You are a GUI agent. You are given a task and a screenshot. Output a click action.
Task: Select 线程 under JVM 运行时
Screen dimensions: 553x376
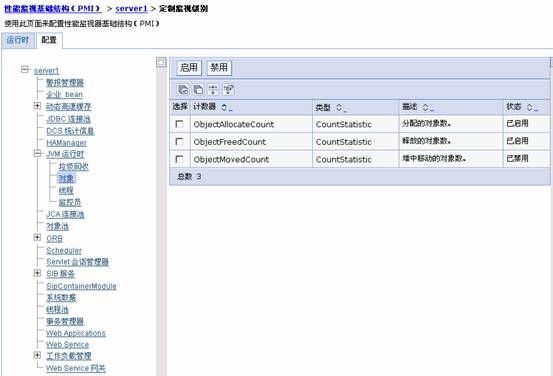66,190
